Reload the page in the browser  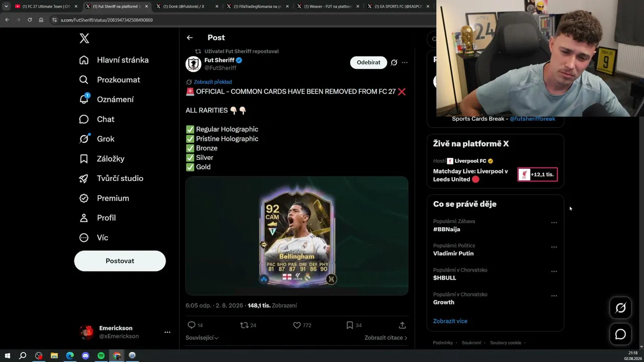coord(30,20)
